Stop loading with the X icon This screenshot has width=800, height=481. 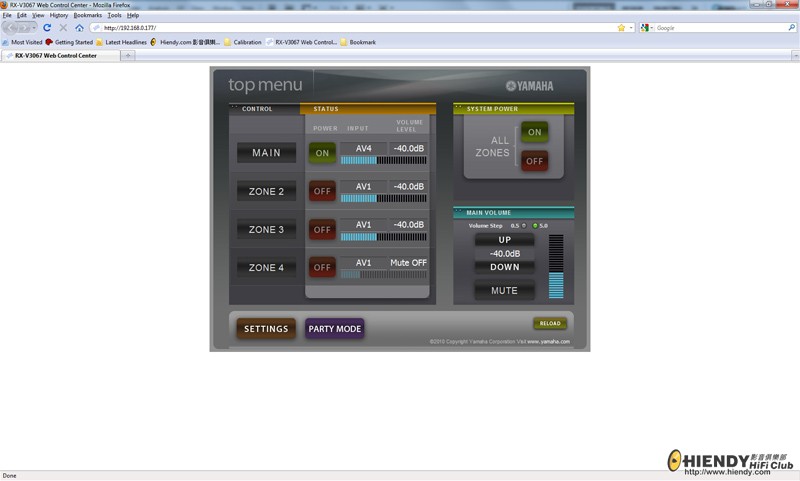pyautogui.click(x=63, y=28)
